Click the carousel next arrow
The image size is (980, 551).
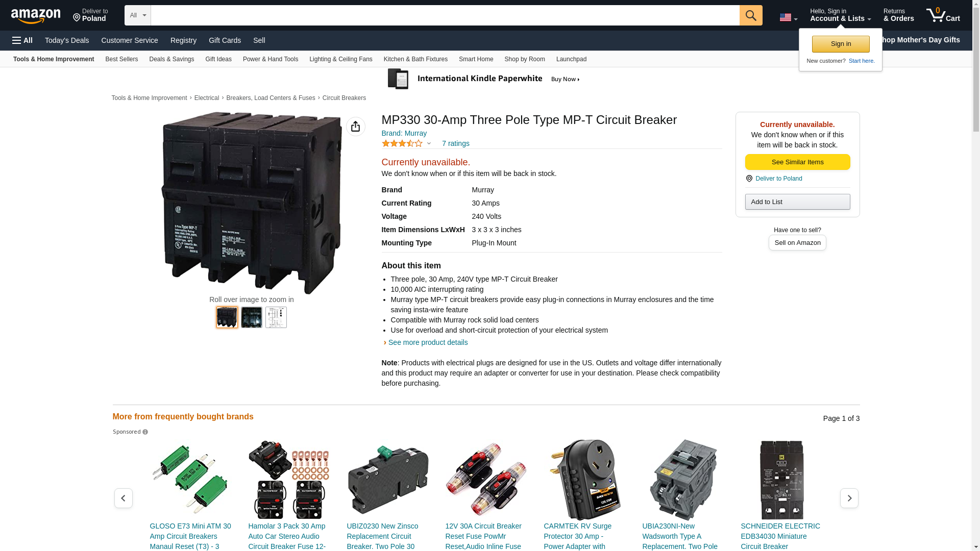tap(849, 498)
